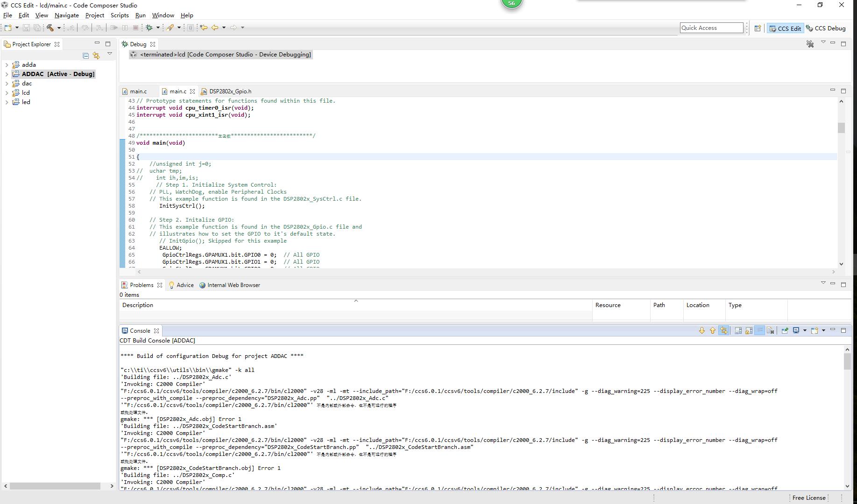Toggle Show Error in Editor console button

point(723,330)
